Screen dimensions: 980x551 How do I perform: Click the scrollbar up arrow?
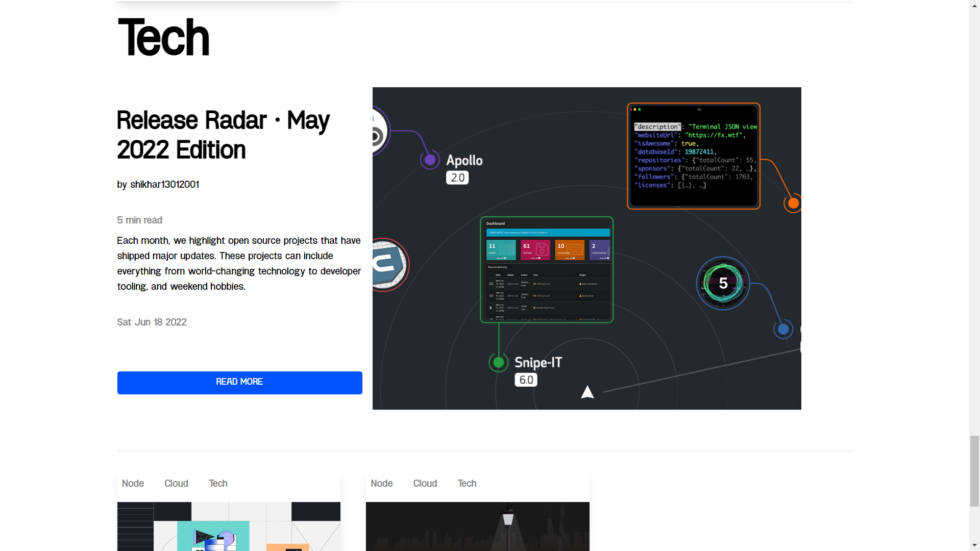(974, 5)
